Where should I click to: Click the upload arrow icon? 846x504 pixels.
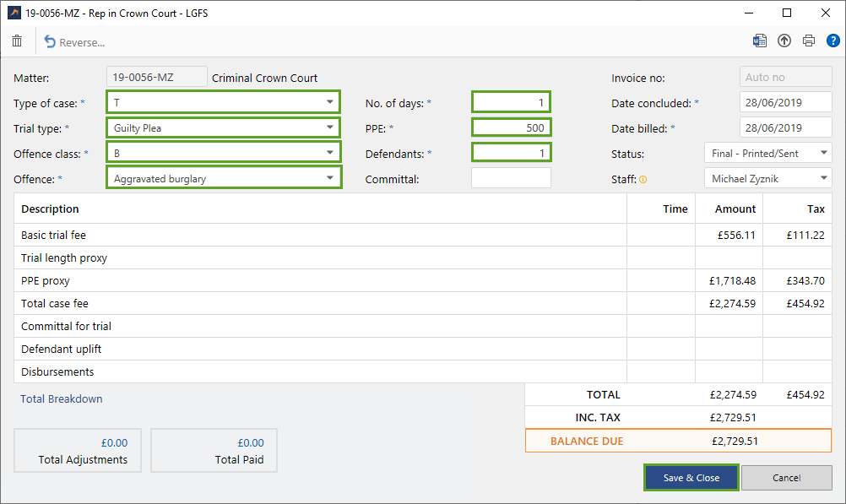tap(784, 41)
